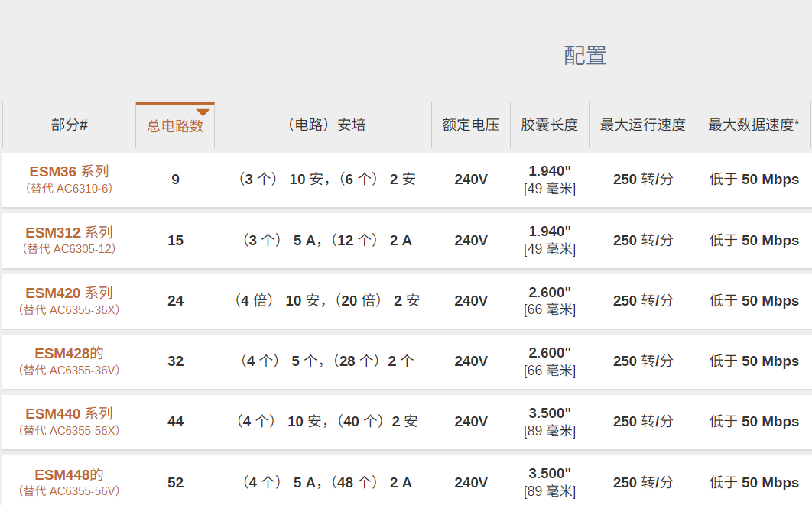
Task: Select circuit count 15 cell
Action: click(176, 241)
